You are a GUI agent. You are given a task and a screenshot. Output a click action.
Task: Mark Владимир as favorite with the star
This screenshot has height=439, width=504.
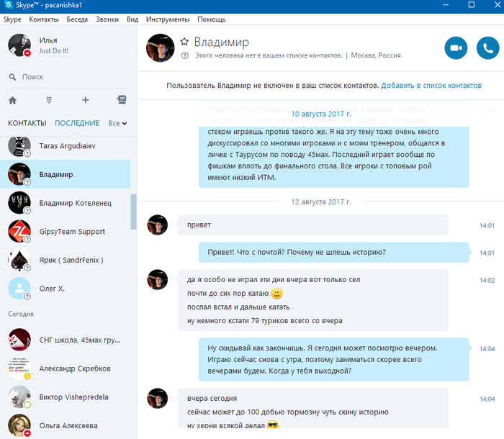pos(184,42)
